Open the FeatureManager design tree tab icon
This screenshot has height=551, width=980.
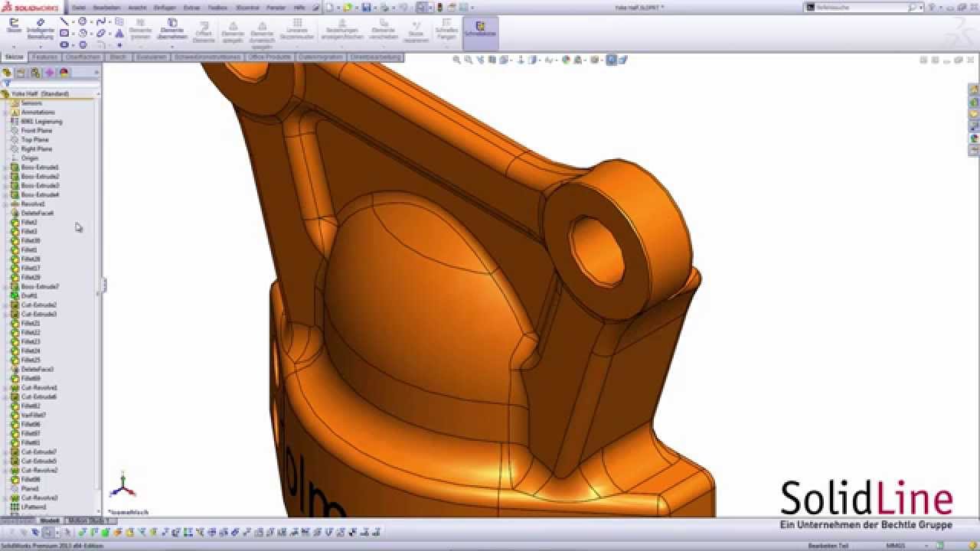click(x=7, y=73)
